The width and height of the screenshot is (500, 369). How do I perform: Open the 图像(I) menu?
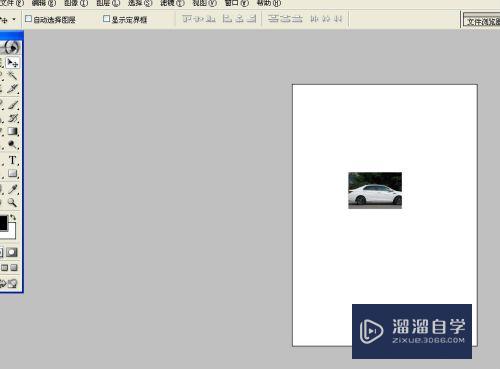coord(76,3)
